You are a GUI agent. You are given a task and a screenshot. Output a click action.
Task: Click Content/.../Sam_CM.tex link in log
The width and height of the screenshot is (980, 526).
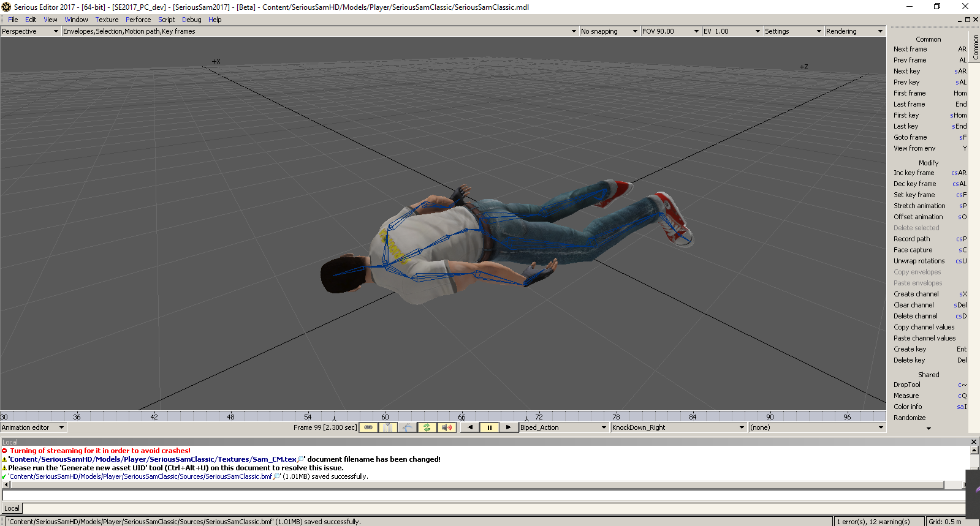coord(153,459)
